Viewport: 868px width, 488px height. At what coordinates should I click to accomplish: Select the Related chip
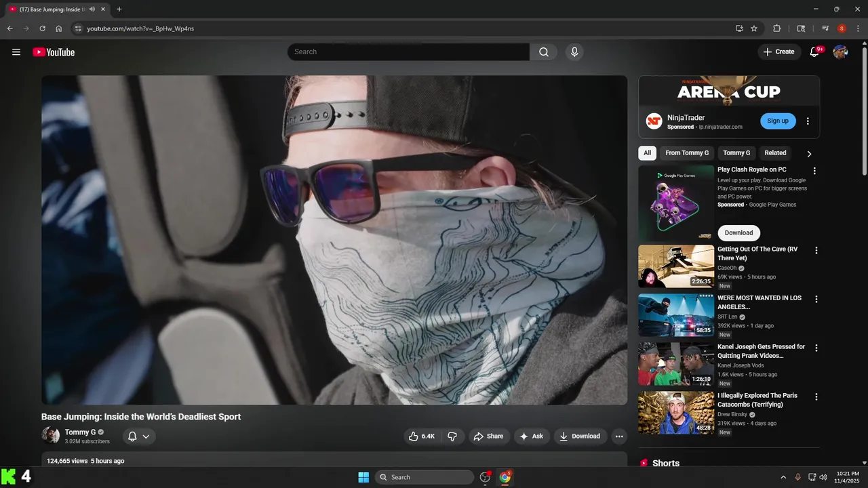775,153
